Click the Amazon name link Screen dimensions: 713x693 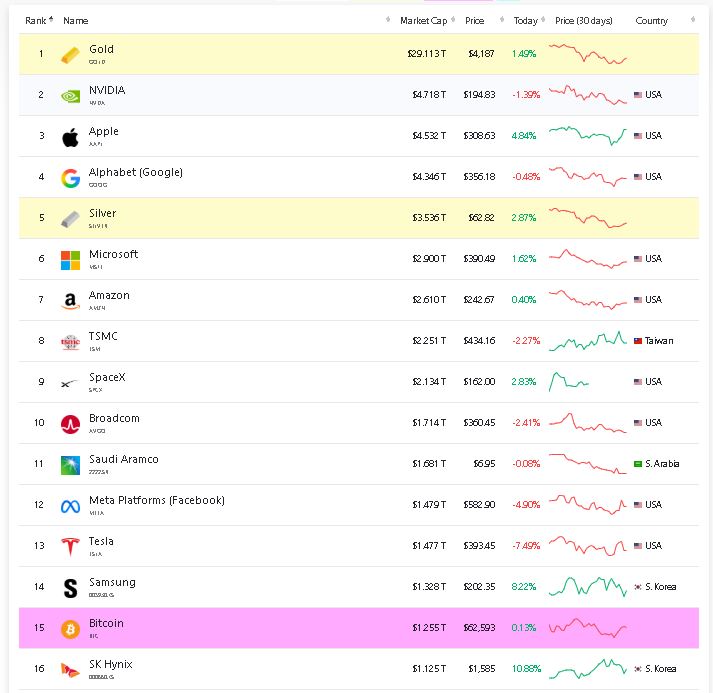click(x=109, y=296)
